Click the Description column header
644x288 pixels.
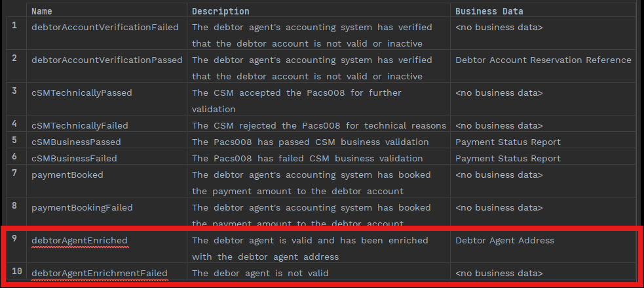[x=220, y=11]
